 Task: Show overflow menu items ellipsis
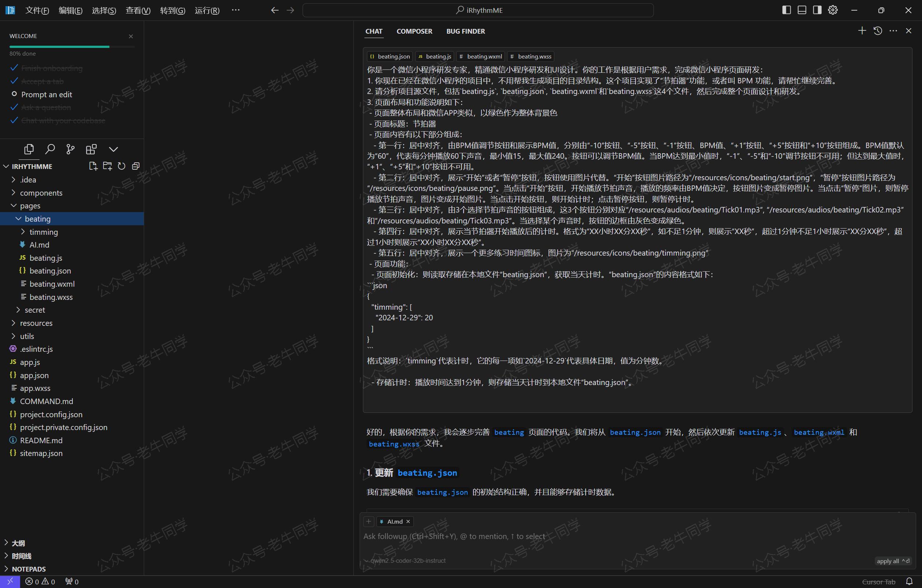click(236, 10)
